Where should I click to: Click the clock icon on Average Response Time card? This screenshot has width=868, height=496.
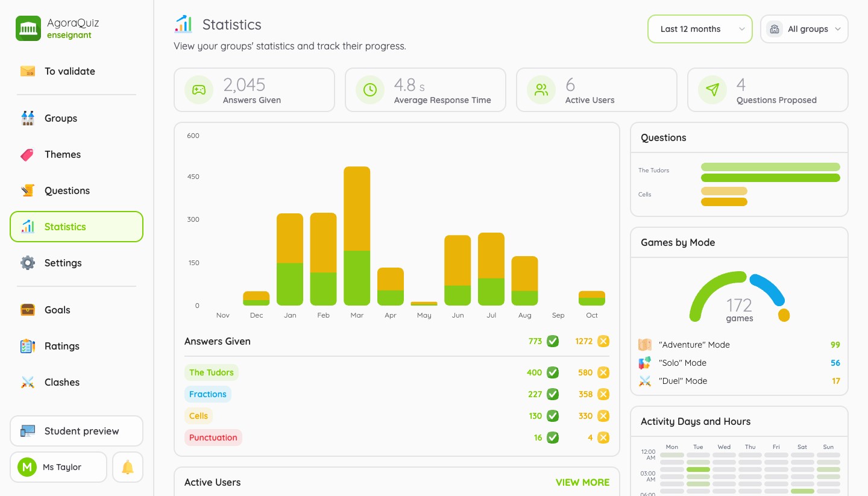[x=370, y=90]
